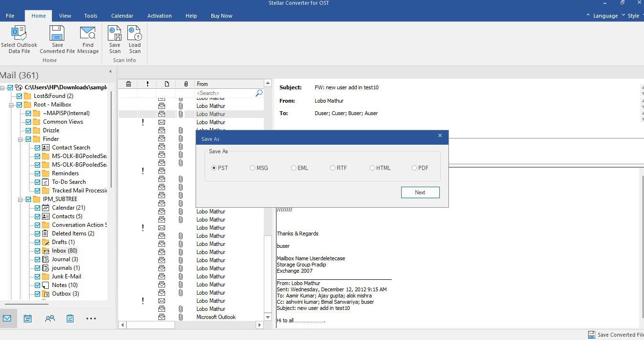Click the Save Scan icon
Image resolution: width=644 pixels, height=340 pixels.
coord(114,33)
